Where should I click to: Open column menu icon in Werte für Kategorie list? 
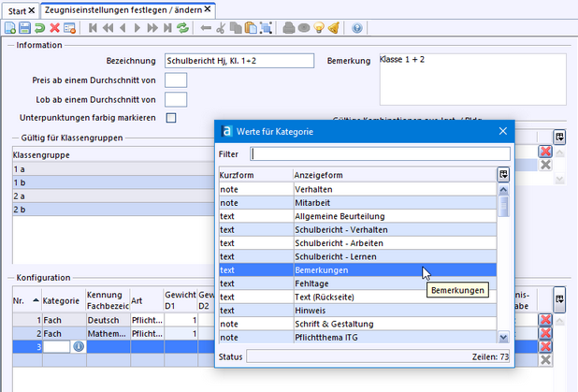pyautogui.click(x=503, y=174)
